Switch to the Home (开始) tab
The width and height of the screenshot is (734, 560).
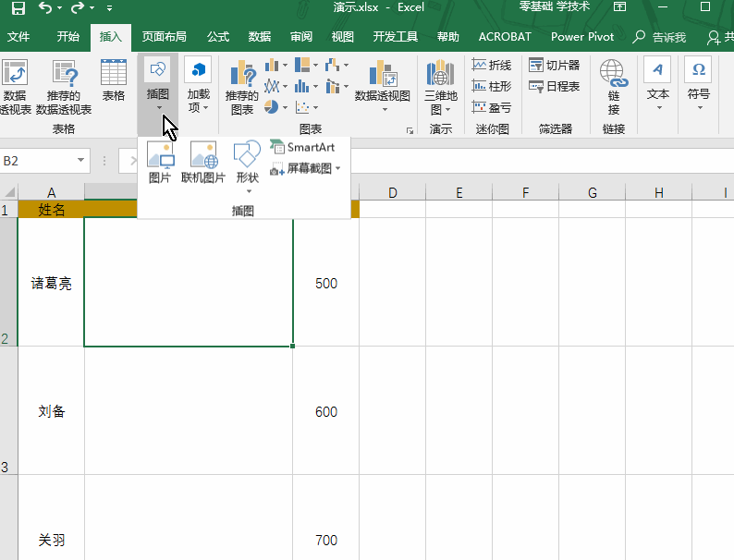[67, 37]
